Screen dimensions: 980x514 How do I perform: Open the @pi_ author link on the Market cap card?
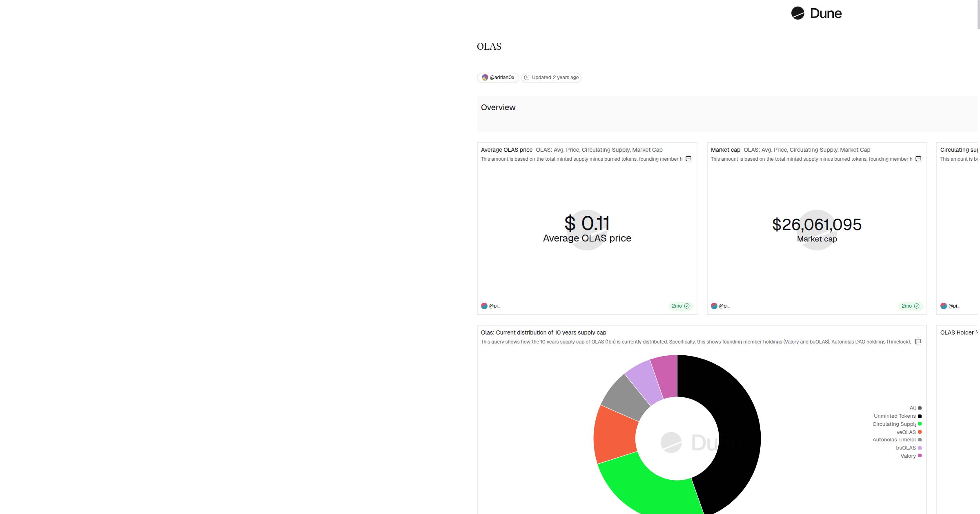pyautogui.click(x=724, y=306)
